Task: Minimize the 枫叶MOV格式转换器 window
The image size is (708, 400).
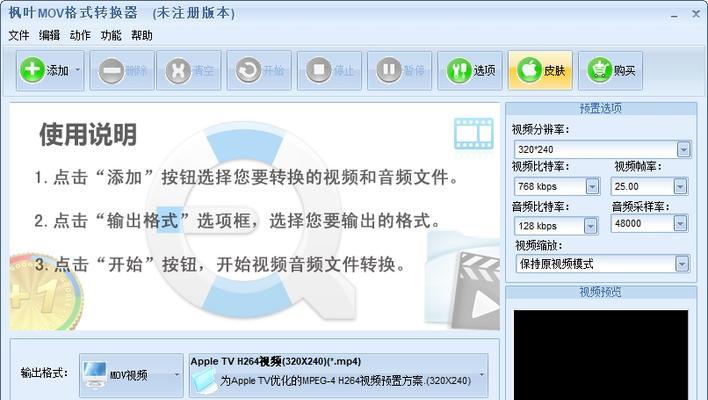Action: tap(674, 15)
